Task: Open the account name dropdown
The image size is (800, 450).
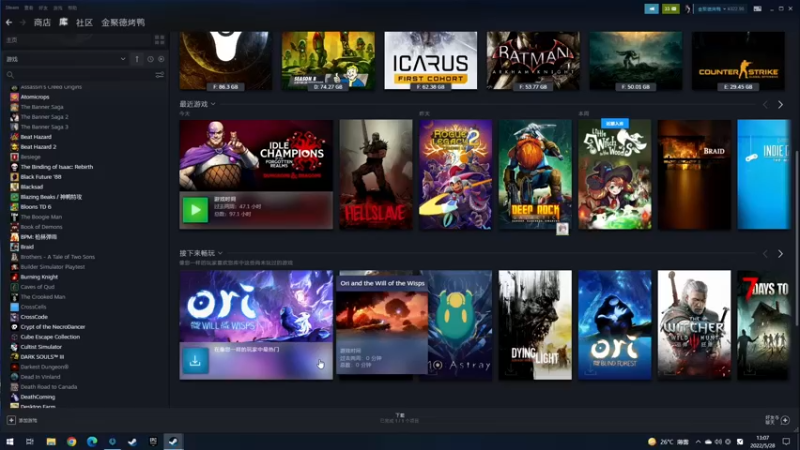Action: (x=720, y=9)
